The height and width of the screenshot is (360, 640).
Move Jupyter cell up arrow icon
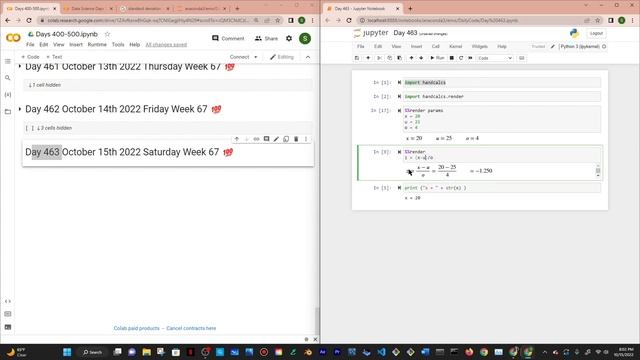(411, 58)
